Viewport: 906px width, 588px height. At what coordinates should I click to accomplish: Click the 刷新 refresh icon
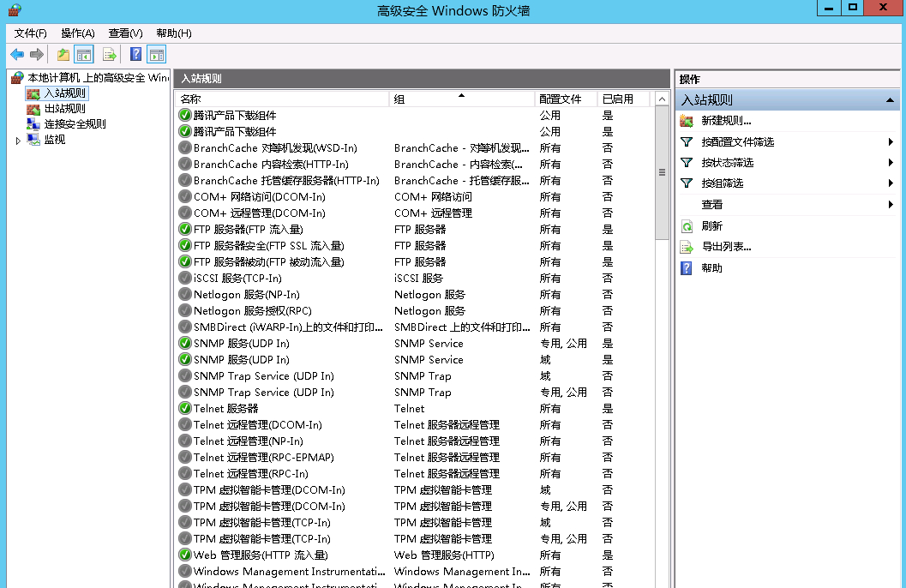687,225
